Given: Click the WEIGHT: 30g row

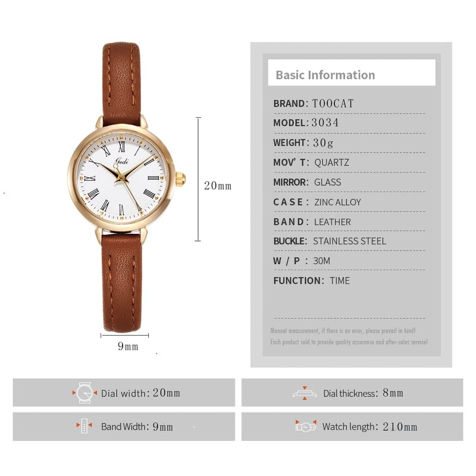Looking at the screenshot, I should coord(349,143).
